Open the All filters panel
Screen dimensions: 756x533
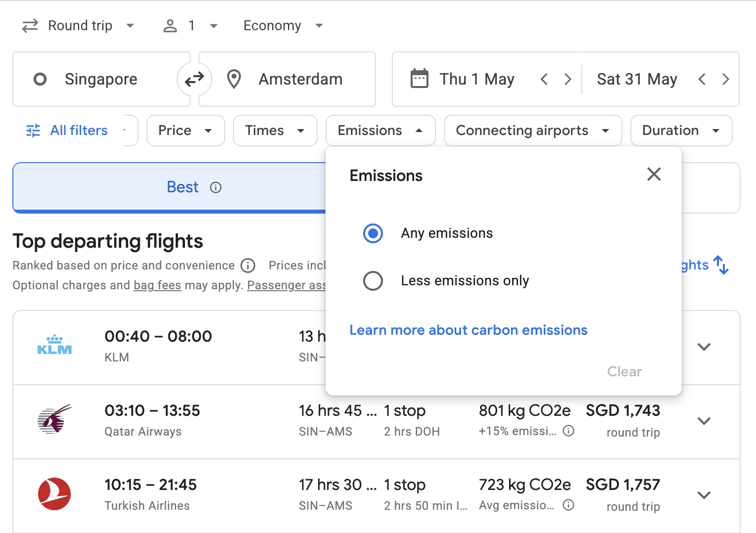[x=68, y=131]
